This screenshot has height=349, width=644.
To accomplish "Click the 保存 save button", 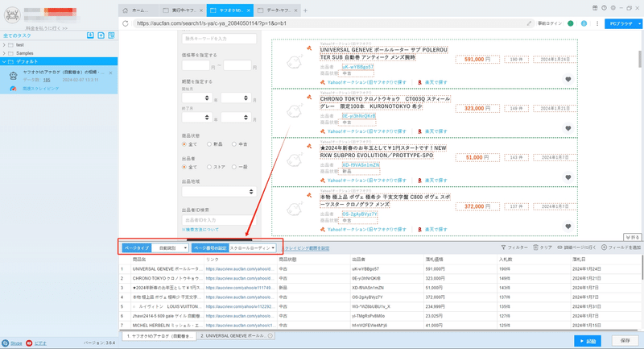I will pyautogui.click(x=625, y=341).
